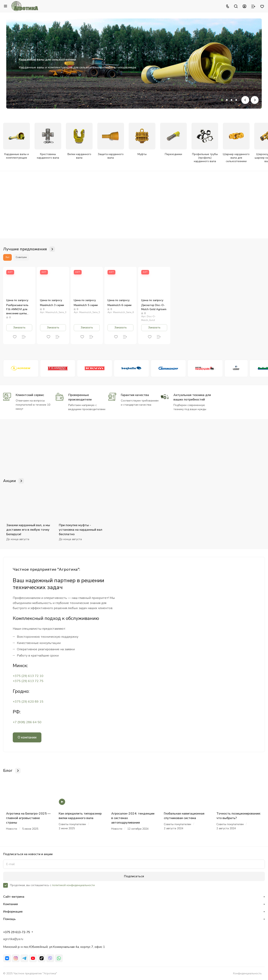Viewport: 268px width, 980px height.
Task: Open article Агросалон-2024: тенденции
Action: coord(133,818)
